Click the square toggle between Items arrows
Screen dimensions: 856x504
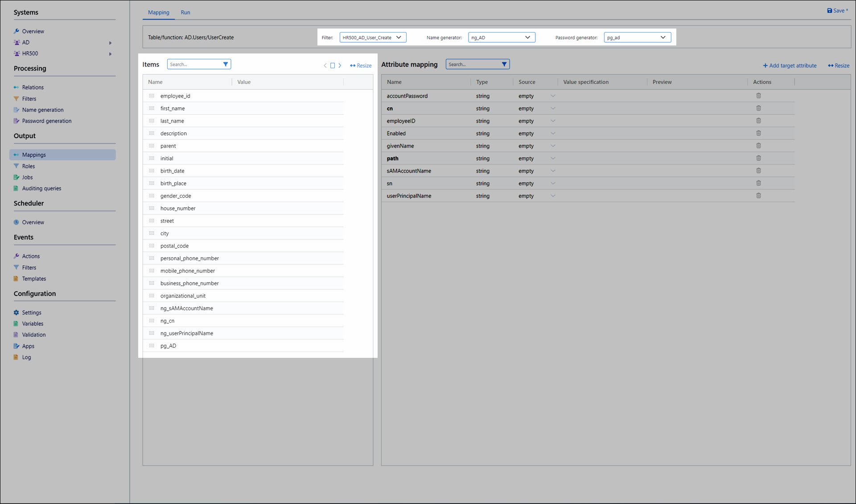333,66
